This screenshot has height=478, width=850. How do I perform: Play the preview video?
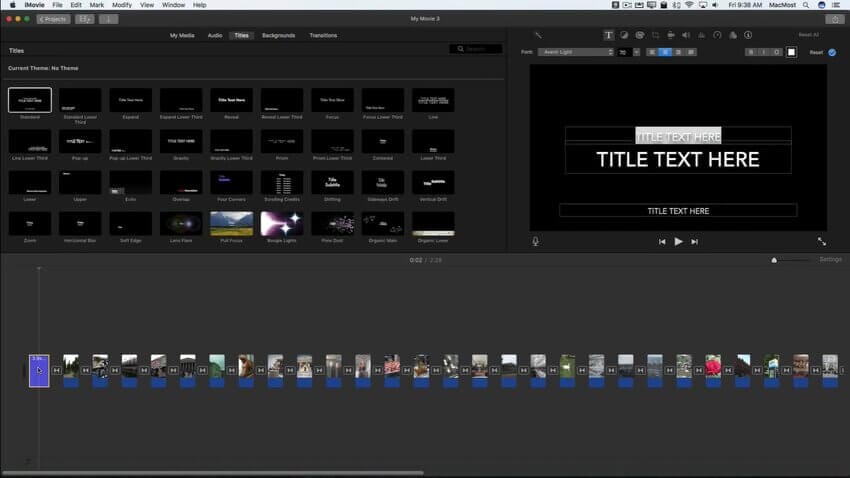[x=678, y=241]
